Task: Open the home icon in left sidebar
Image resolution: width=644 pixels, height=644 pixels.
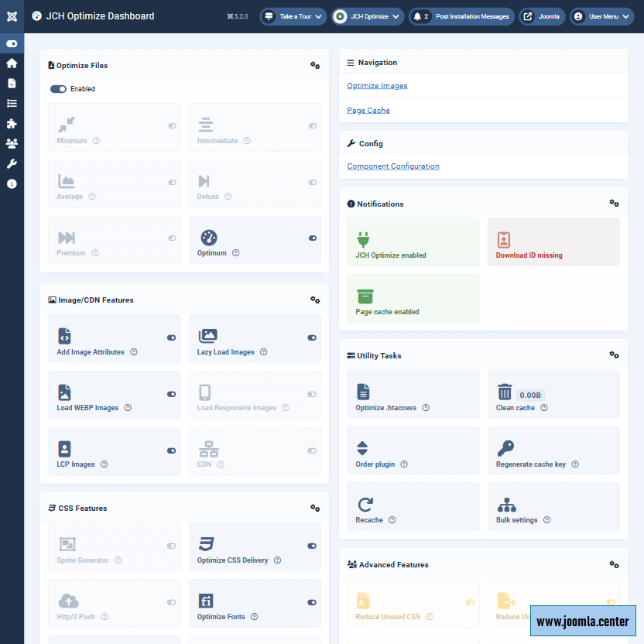Action: (x=12, y=63)
